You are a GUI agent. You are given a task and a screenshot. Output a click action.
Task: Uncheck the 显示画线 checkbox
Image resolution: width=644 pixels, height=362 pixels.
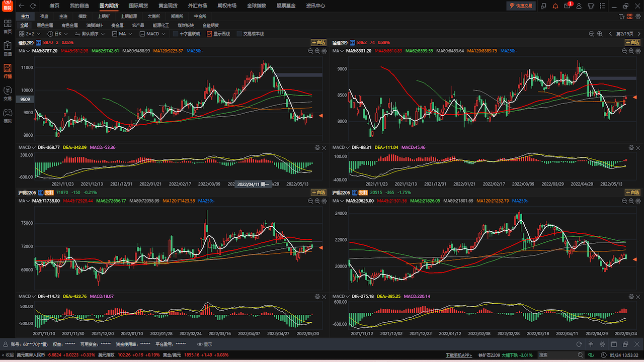pyautogui.click(x=210, y=34)
